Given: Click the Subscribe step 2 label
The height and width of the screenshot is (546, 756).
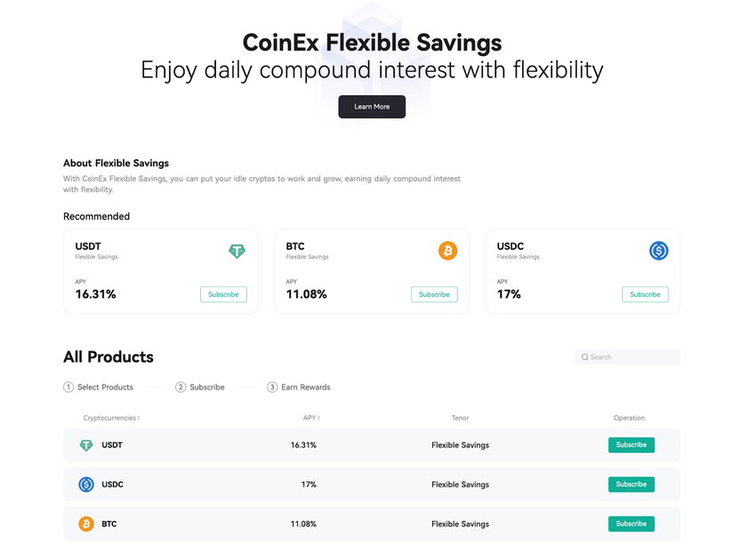Looking at the screenshot, I should (x=206, y=387).
